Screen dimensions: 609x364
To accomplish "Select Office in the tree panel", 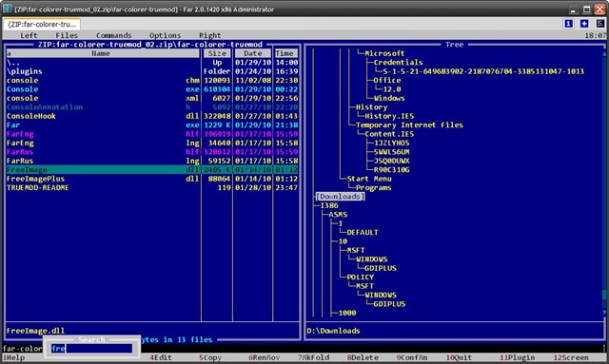I will [387, 81].
